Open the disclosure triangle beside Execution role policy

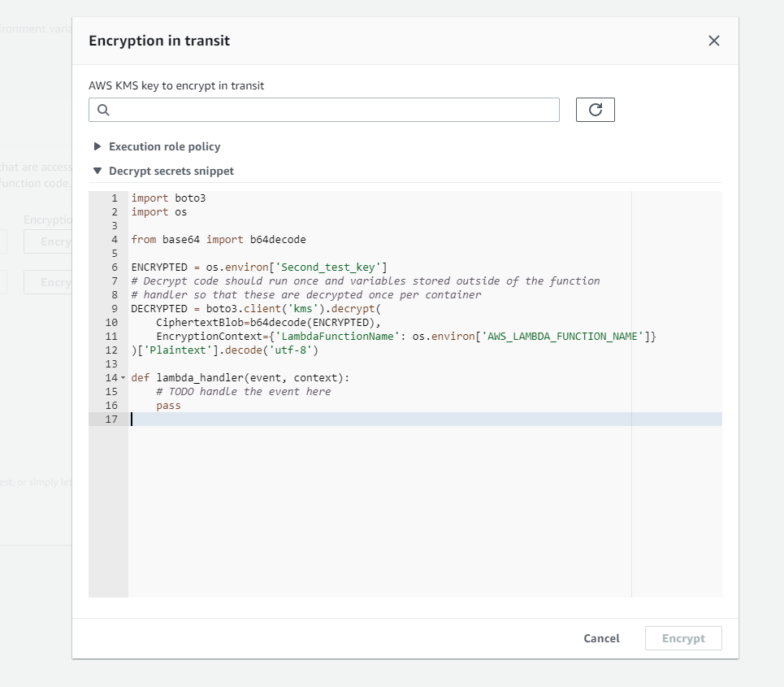pos(97,146)
